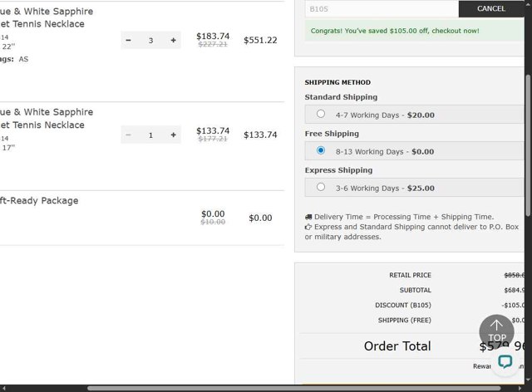Image resolution: width=532 pixels, height=392 pixels.
Task: Click the left arrow of horizontal scrollbar
Action: pyautogui.click(x=3, y=389)
